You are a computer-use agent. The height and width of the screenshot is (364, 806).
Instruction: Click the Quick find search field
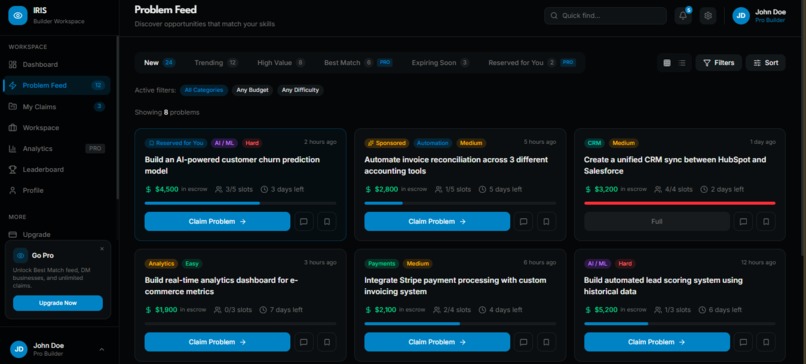tap(605, 16)
